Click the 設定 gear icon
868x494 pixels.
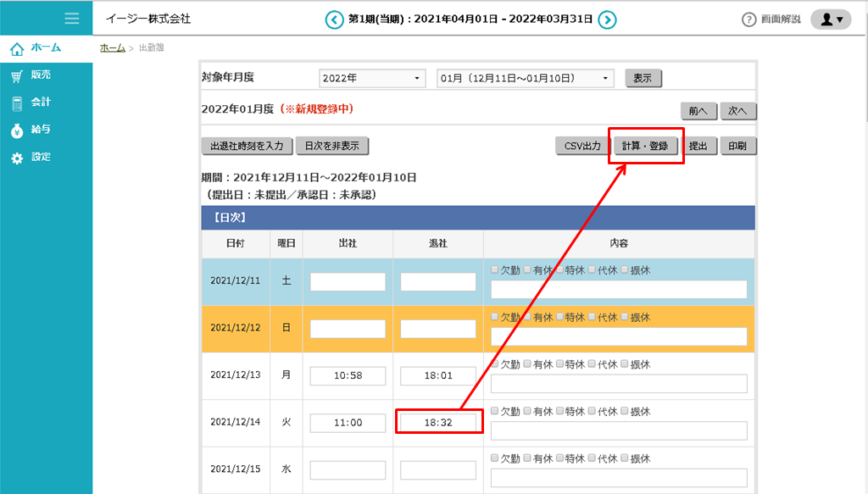click(x=17, y=158)
